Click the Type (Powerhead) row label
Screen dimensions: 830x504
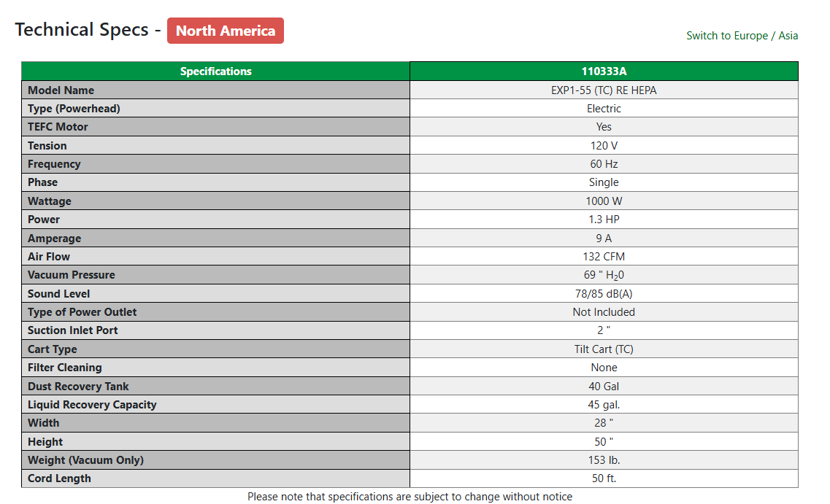click(x=74, y=109)
